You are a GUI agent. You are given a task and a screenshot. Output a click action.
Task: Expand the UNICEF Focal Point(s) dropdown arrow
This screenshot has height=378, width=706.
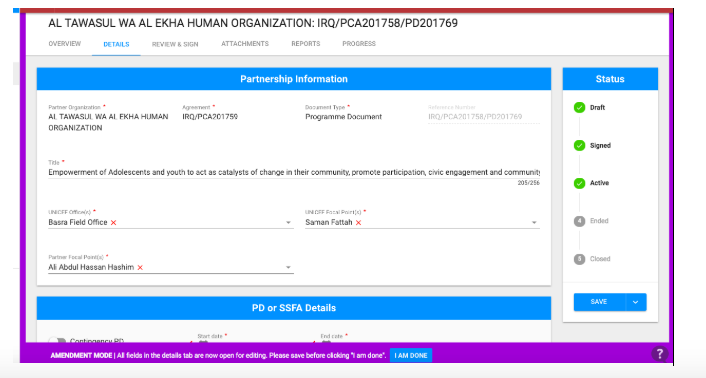tap(534, 223)
